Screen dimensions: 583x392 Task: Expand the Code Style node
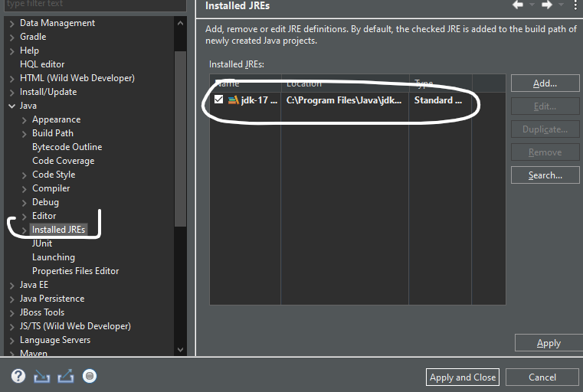click(x=25, y=175)
